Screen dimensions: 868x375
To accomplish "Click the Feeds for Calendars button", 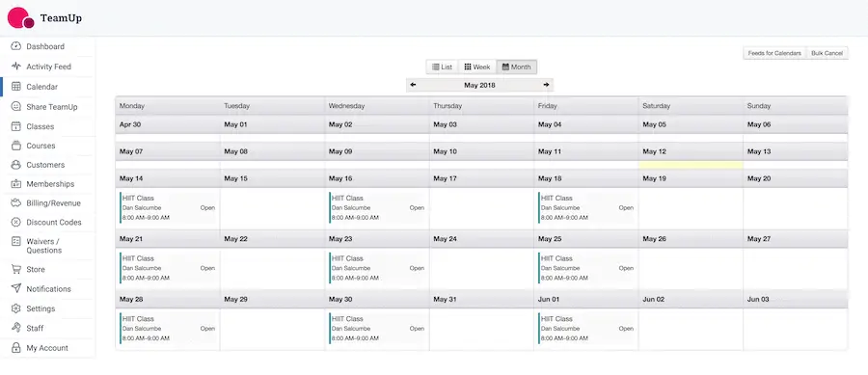I will [x=774, y=53].
